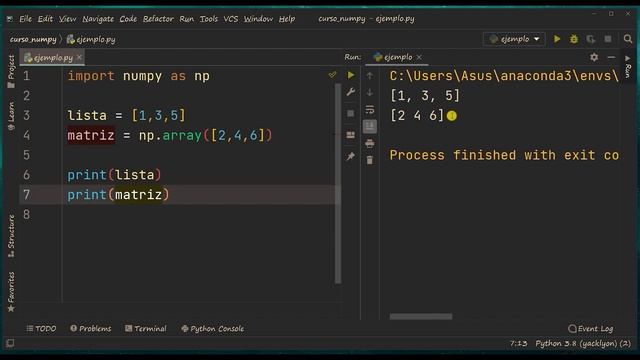
Task: Restore layout icon in the Run panel
Action: [351, 135]
